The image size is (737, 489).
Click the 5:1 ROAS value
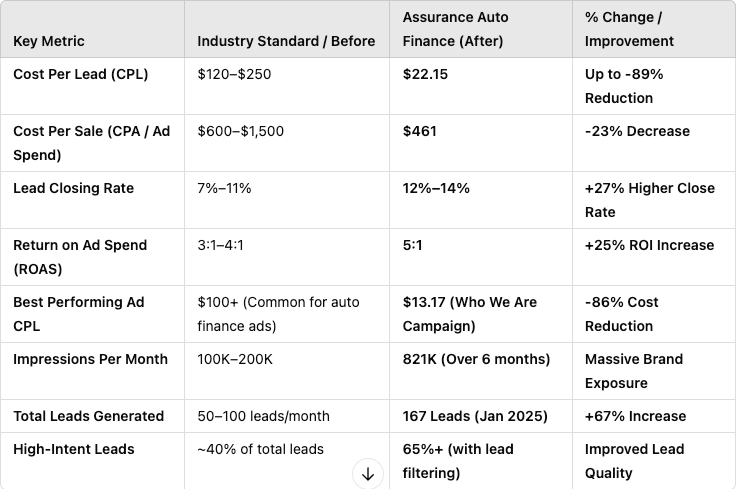tap(413, 245)
